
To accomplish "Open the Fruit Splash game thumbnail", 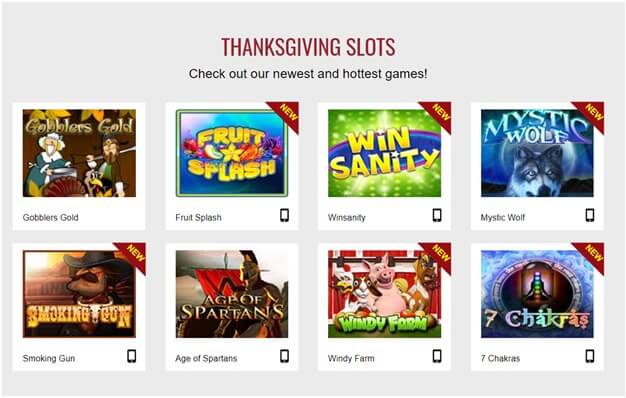I will (x=232, y=153).
